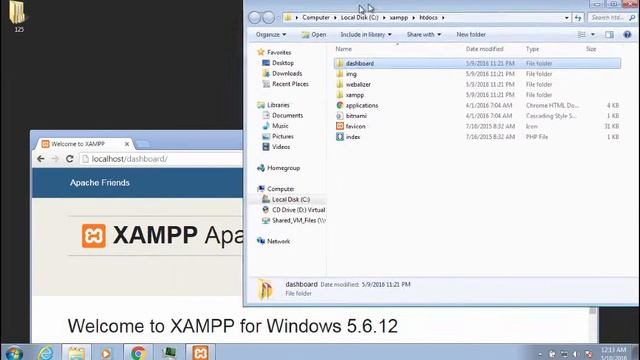Click Open in the Explorer toolbar
640x360 pixels.
(x=313, y=35)
